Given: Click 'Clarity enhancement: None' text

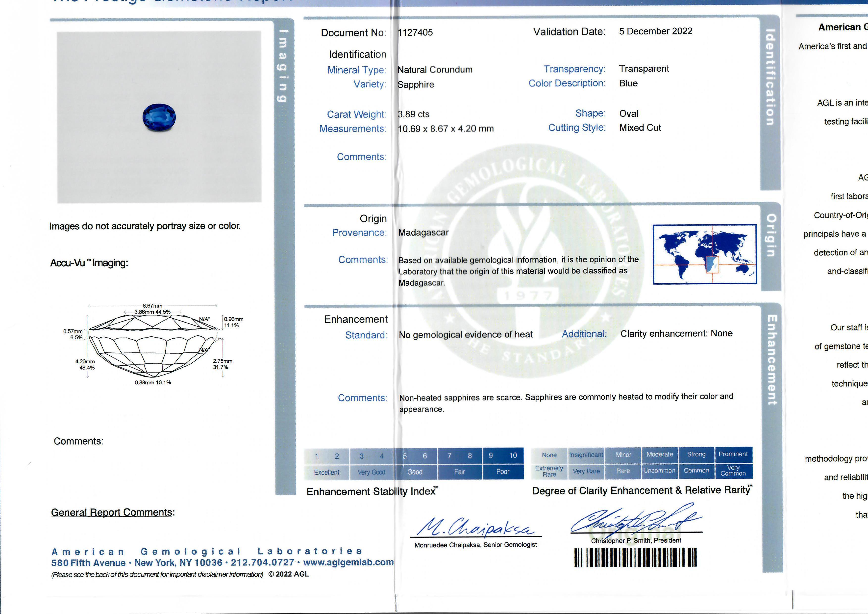Looking at the screenshot, I should (676, 334).
